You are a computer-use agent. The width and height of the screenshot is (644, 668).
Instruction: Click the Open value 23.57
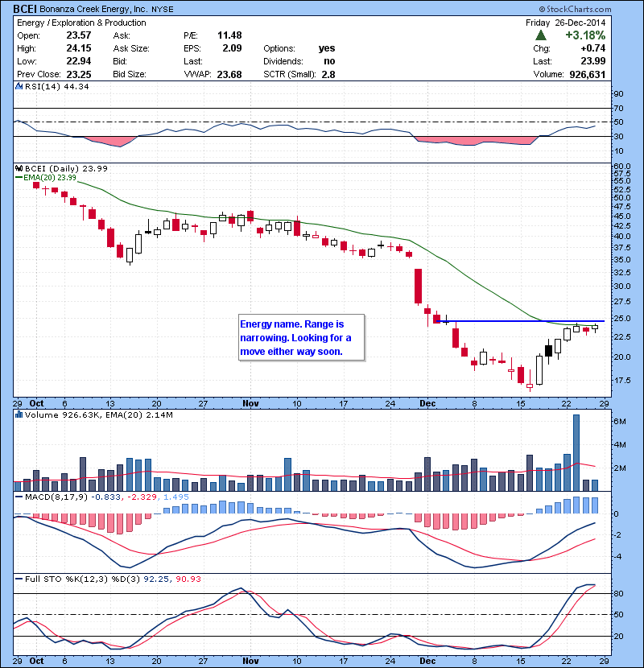coord(79,35)
